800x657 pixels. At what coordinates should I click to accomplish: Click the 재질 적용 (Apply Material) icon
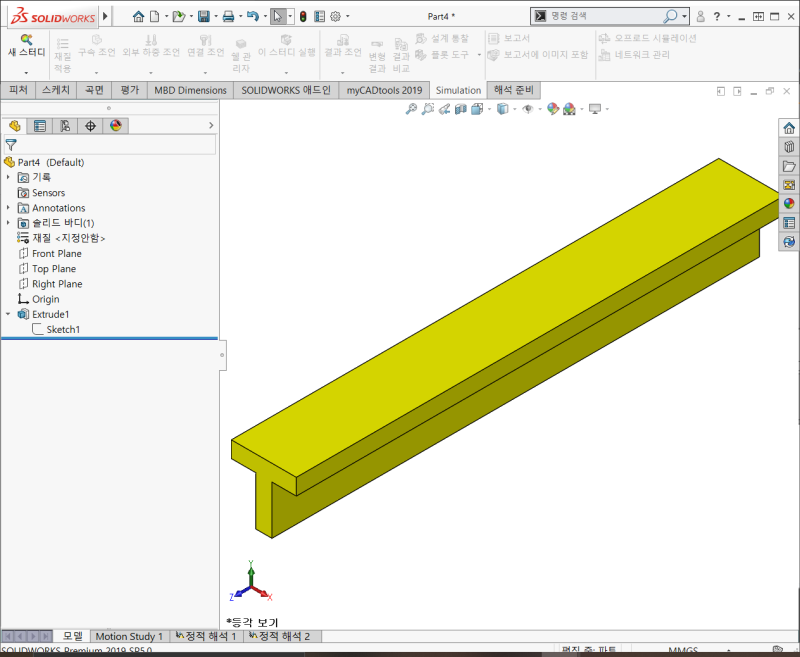[63, 43]
